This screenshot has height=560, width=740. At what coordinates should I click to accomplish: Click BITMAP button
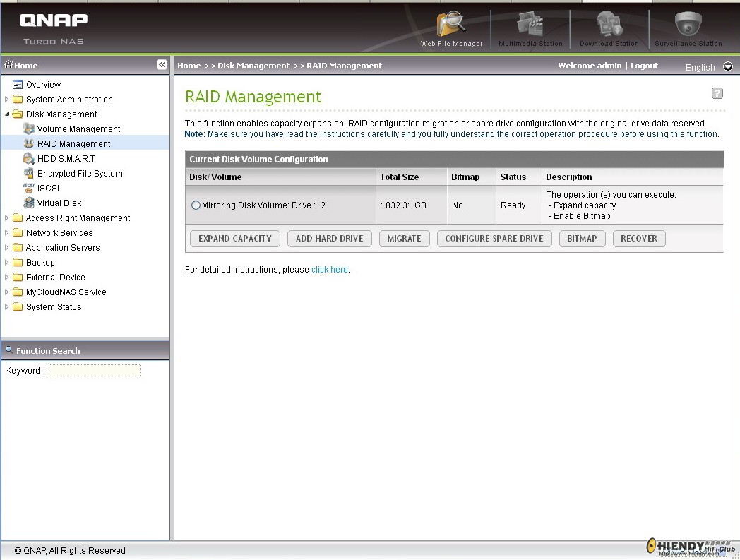tap(582, 239)
